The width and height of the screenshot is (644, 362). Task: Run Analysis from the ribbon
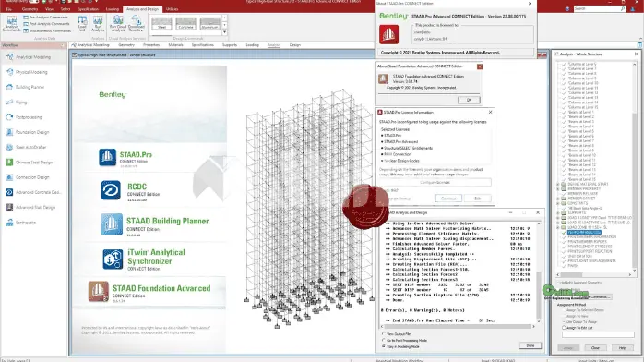pyautogui.click(x=98, y=24)
